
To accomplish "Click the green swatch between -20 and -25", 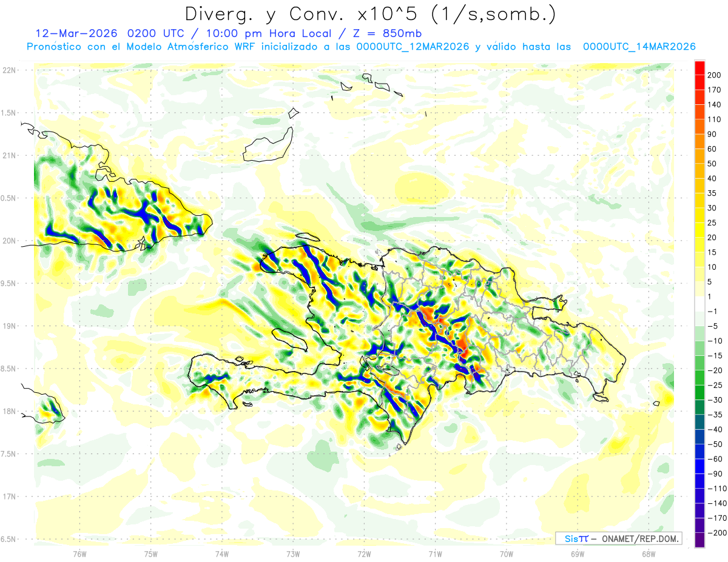I will [x=699, y=378].
